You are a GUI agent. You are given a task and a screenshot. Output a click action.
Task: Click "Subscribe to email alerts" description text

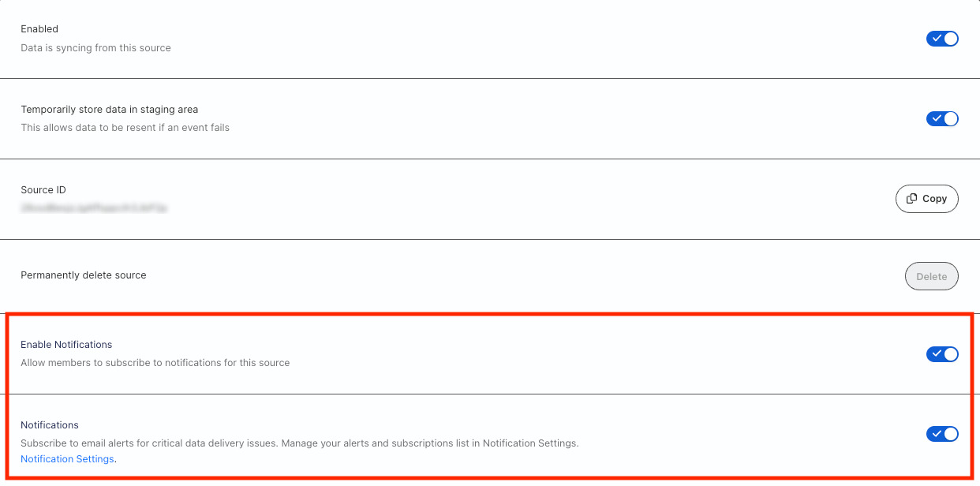coord(300,443)
